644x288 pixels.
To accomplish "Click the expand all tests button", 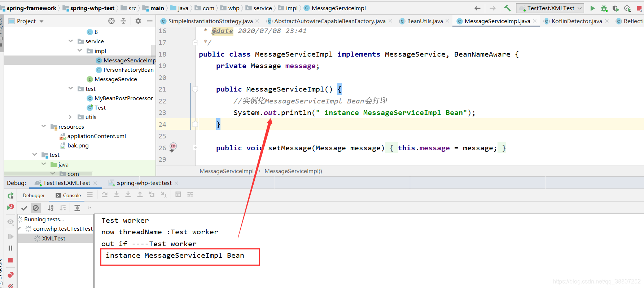I will coord(77,208).
